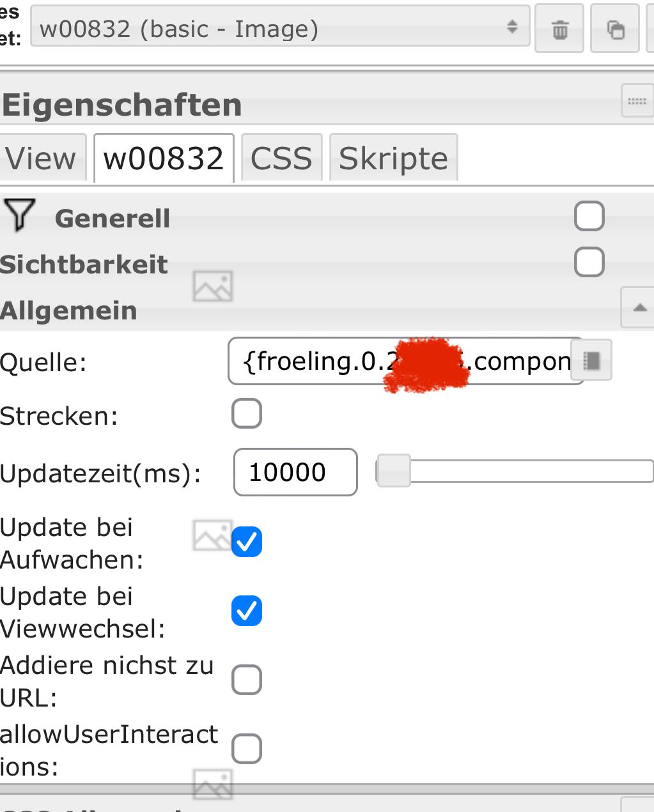Enable Addiere nichst zu URL checkbox
The image size is (654, 812).
pyautogui.click(x=247, y=680)
